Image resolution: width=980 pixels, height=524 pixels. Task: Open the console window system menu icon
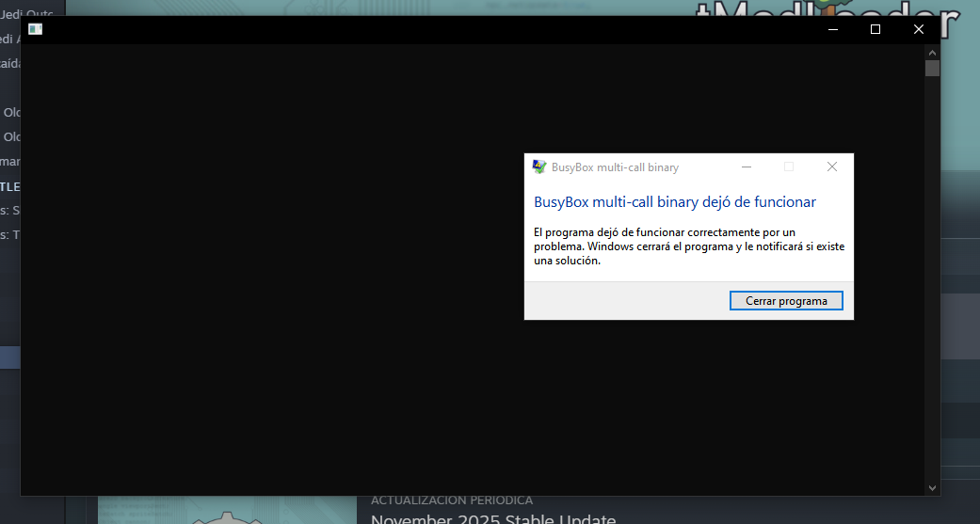36,29
